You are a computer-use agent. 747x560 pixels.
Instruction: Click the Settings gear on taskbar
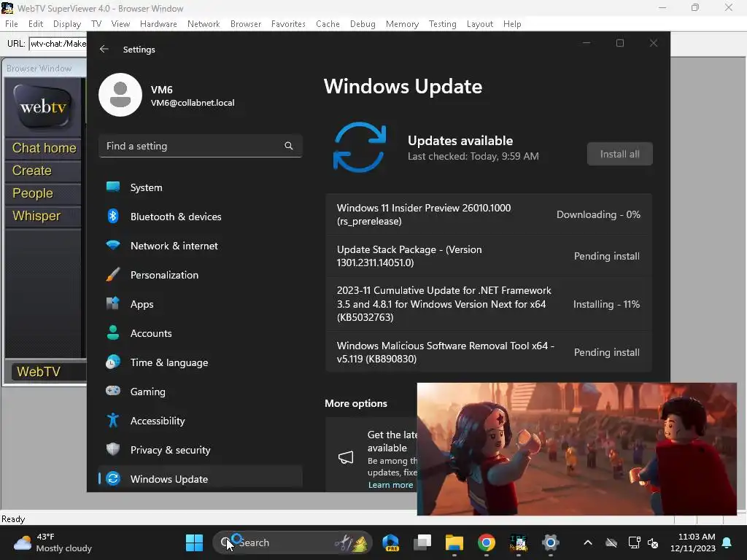(550, 542)
